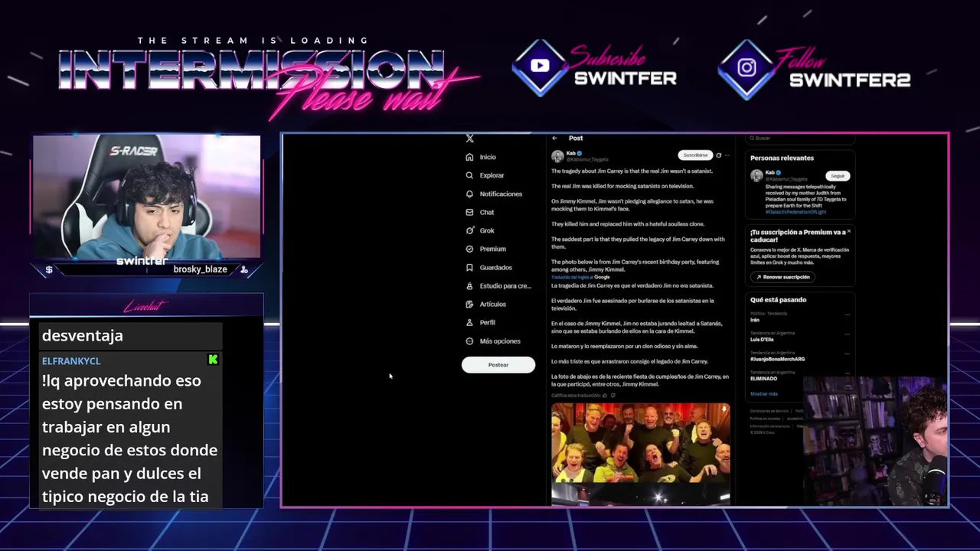
Task: Open the Guardados bookmark icon
Action: coord(469,267)
